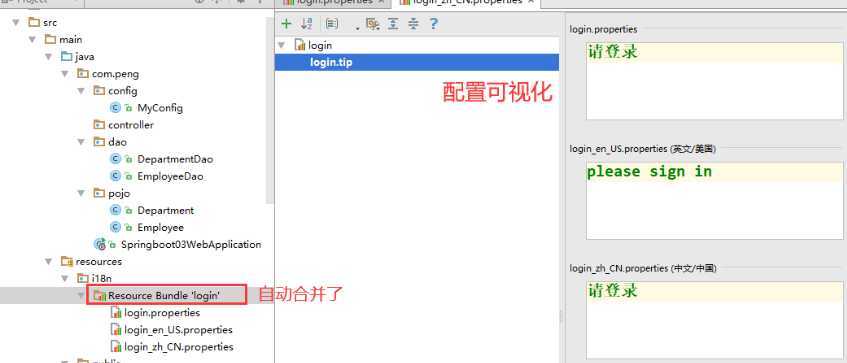Close the login.properties editor tab
The height and width of the screenshot is (363, 847).
click(381, 2)
